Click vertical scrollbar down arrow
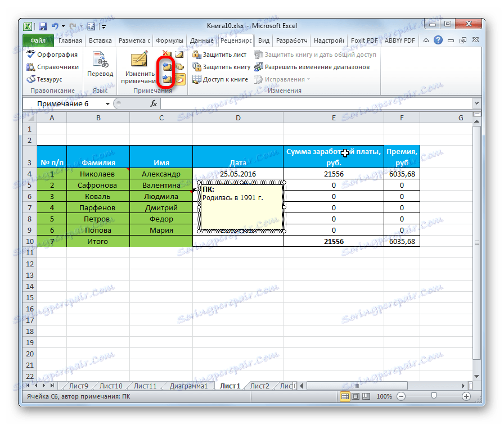Image resolution: width=504 pixels, height=425 pixels. 476,376
